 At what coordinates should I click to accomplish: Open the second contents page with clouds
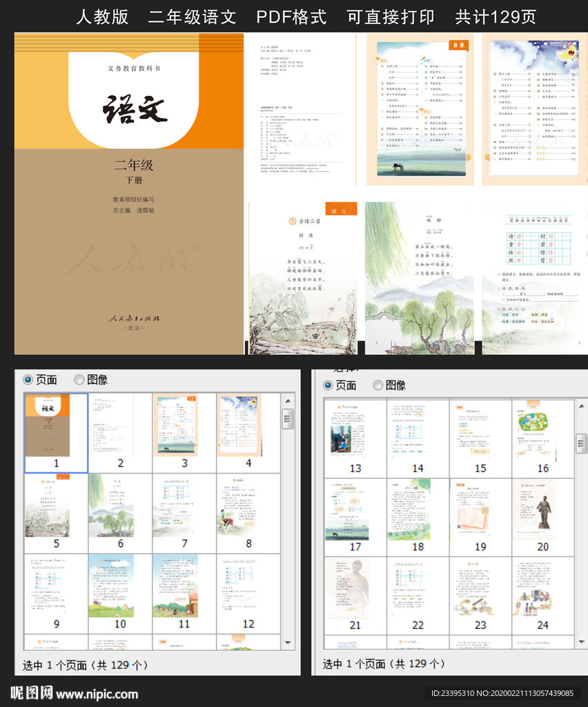pyautogui.click(x=535, y=108)
